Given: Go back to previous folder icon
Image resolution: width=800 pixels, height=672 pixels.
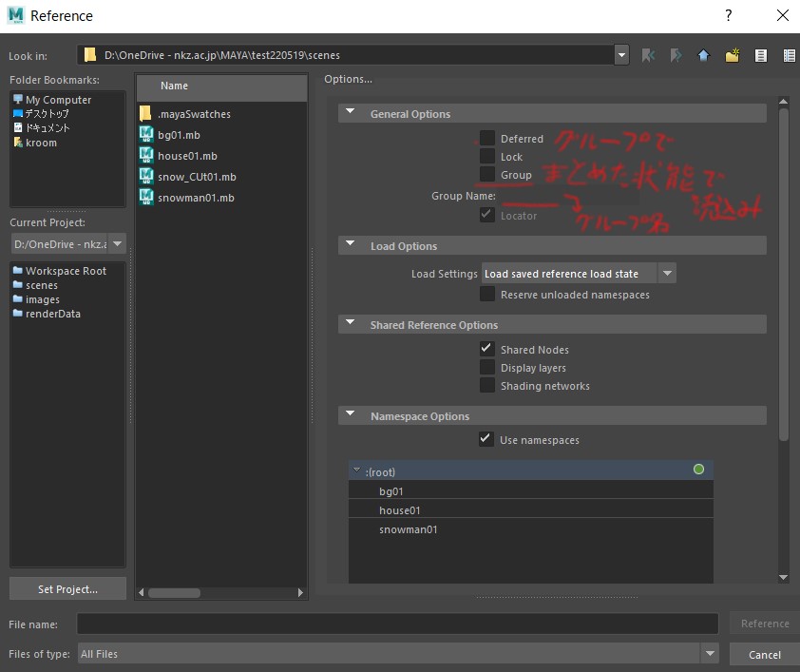Looking at the screenshot, I should (648, 55).
